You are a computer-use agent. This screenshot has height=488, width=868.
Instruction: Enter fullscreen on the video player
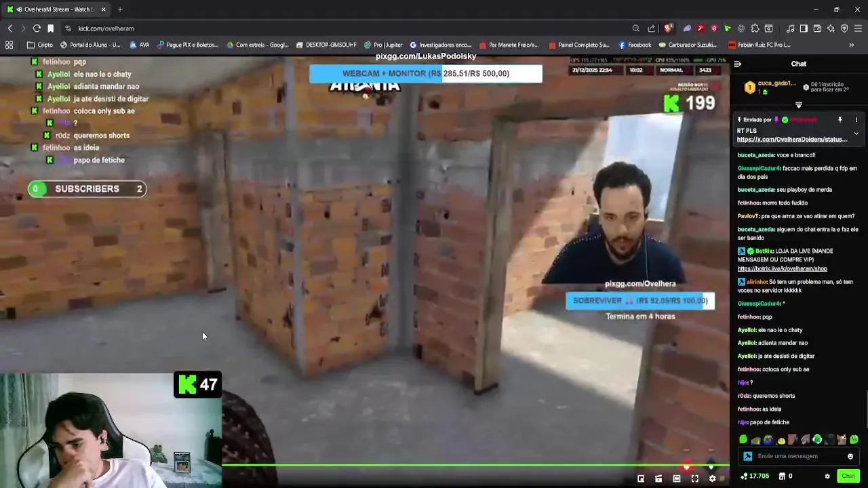(694, 479)
